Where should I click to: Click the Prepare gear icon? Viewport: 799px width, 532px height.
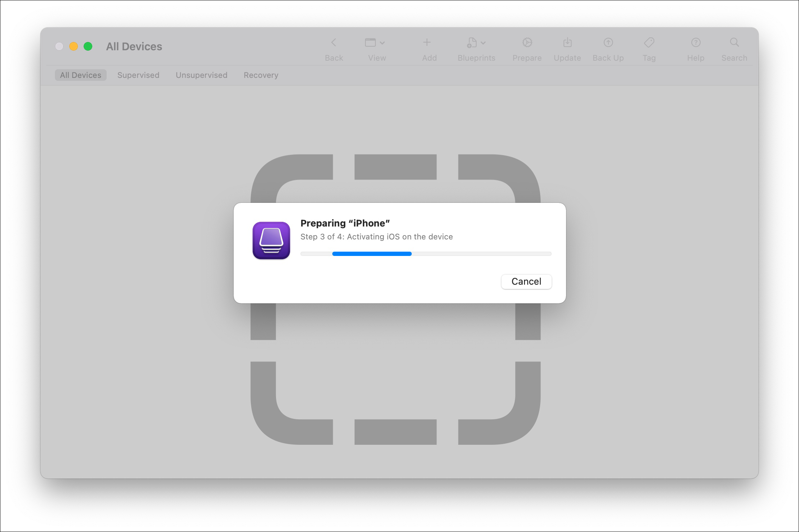(527, 43)
